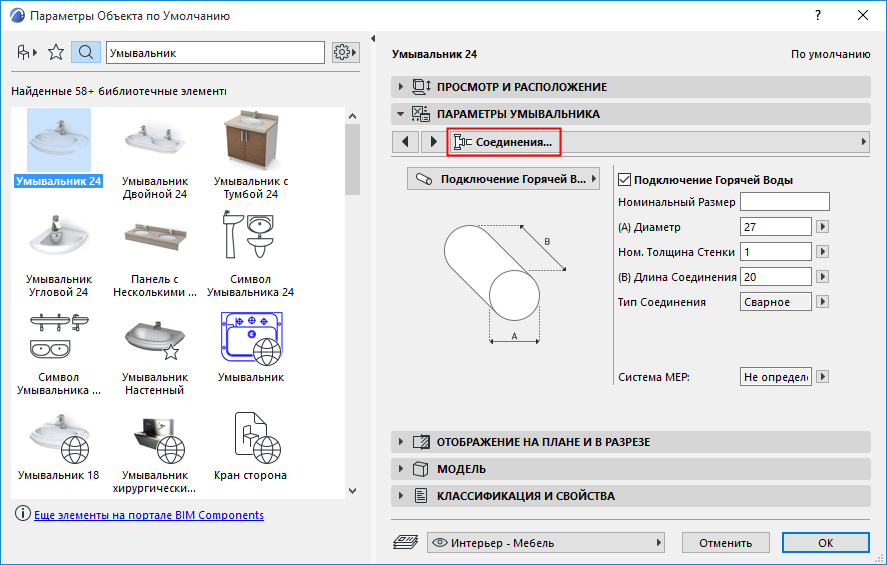
Task: Select Панель с Несколькими object
Action: click(x=154, y=255)
